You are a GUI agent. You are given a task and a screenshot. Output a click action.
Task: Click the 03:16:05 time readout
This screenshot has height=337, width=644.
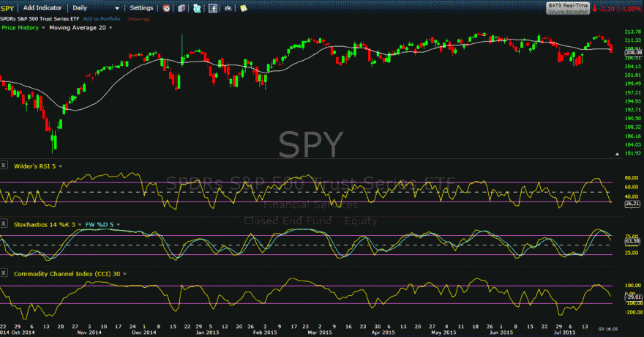pos(608,329)
